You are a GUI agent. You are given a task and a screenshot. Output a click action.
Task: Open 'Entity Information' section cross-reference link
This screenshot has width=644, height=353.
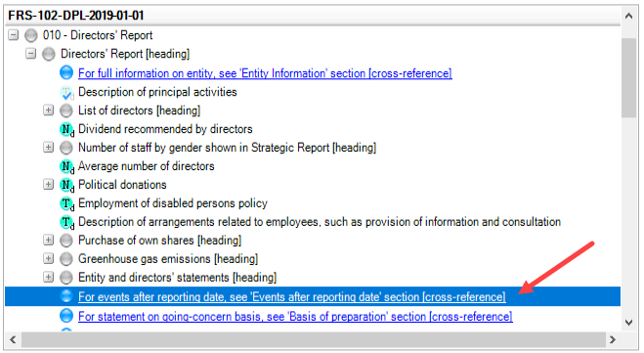(265, 73)
